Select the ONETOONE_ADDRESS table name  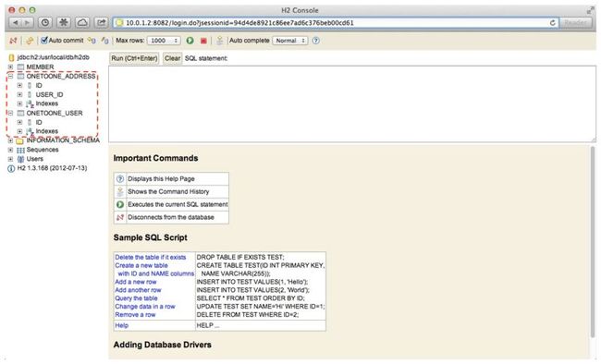click(x=60, y=77)
